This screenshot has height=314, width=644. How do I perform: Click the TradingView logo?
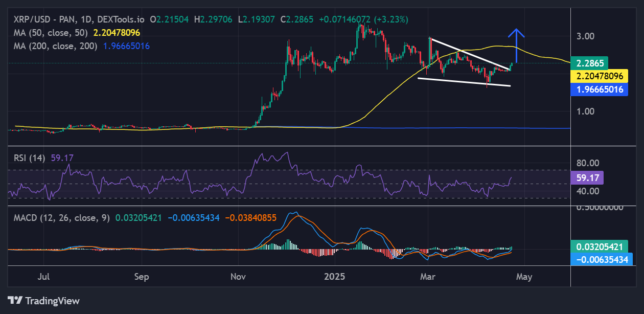tap(43, 301)
